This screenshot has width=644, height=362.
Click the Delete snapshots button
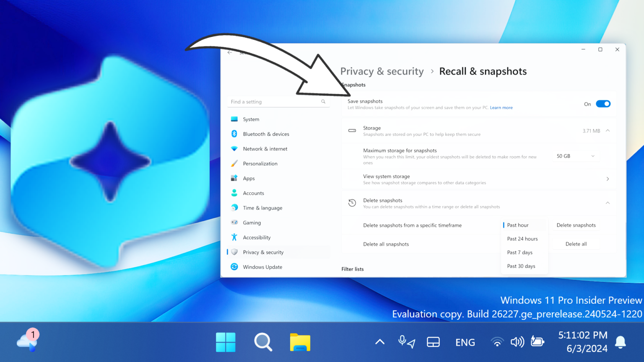tap(576, 225)
